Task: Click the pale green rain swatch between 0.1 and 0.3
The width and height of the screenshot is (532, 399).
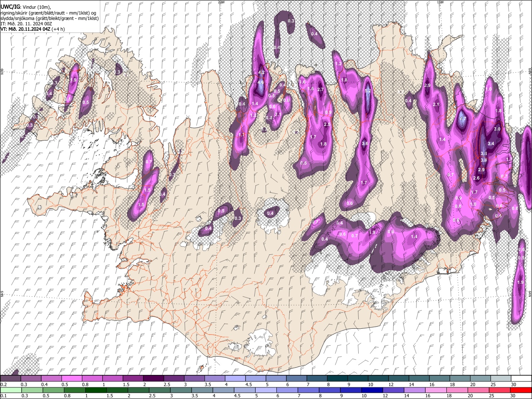Action: pyautogui.click(x=10, y=390)
